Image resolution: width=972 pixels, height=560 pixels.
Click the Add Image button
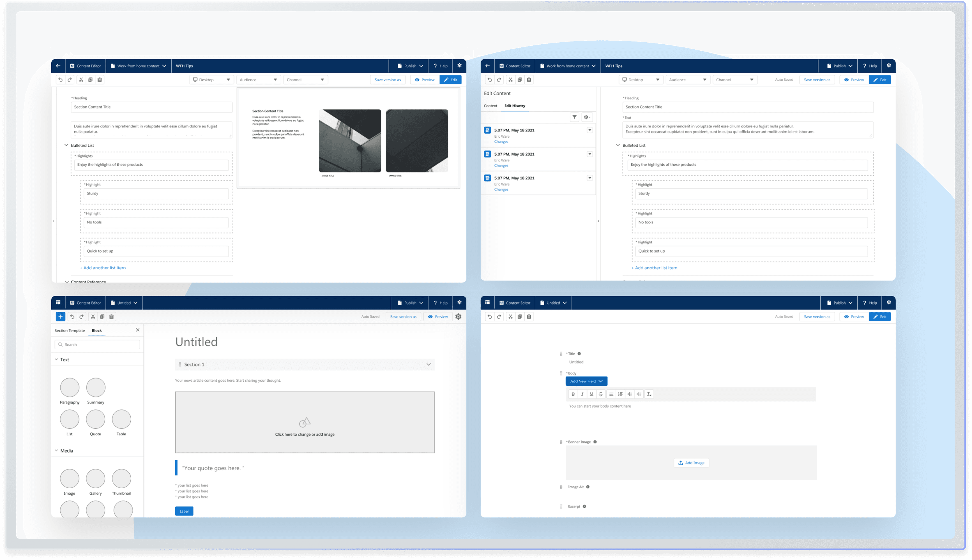691,463
